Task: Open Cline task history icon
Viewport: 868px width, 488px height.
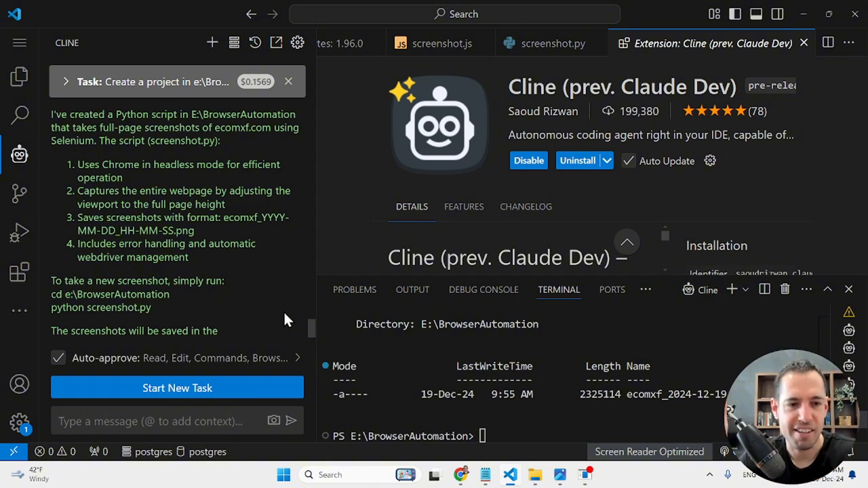Action: pos(255,43)
